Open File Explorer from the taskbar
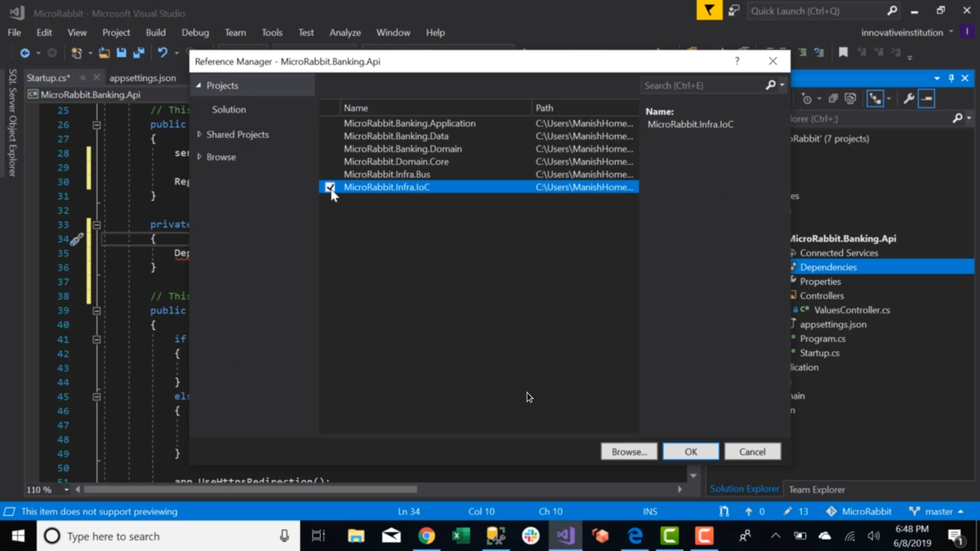980x551 pixels. (356, 535)
